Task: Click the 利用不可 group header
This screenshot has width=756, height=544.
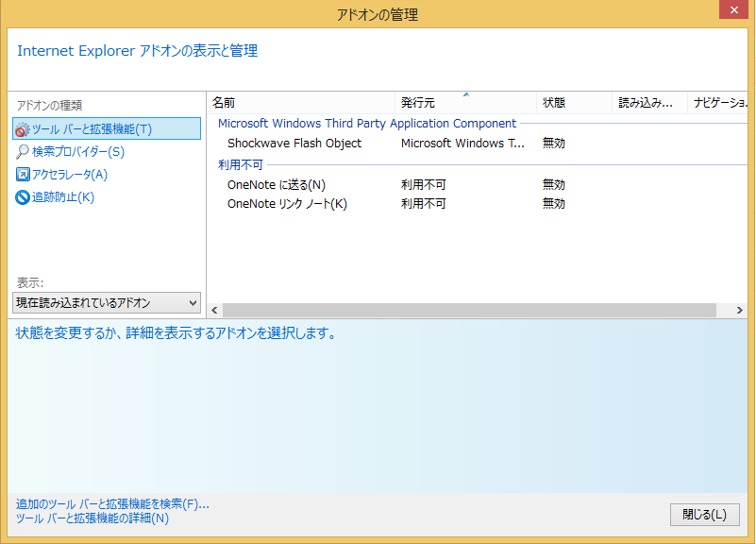Action: click(240, 165)
